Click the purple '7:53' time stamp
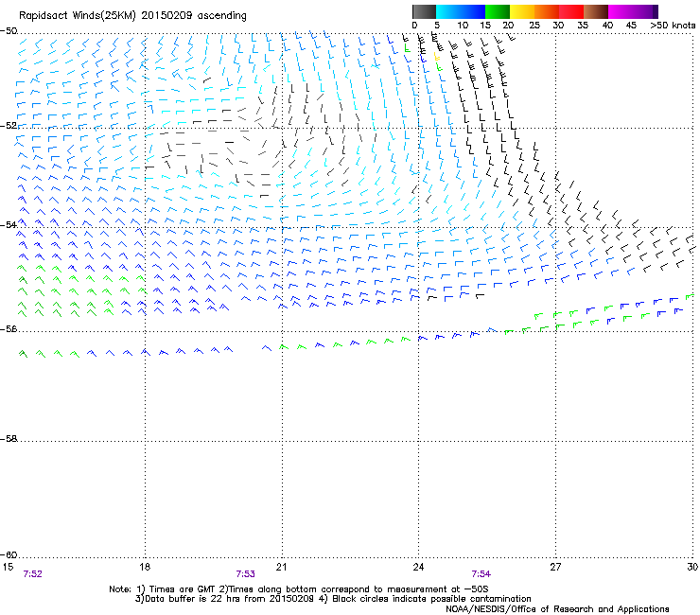Image resolution: width=700 pixels, height=615 pixels. pyautogui.click(x=246, y=574)
